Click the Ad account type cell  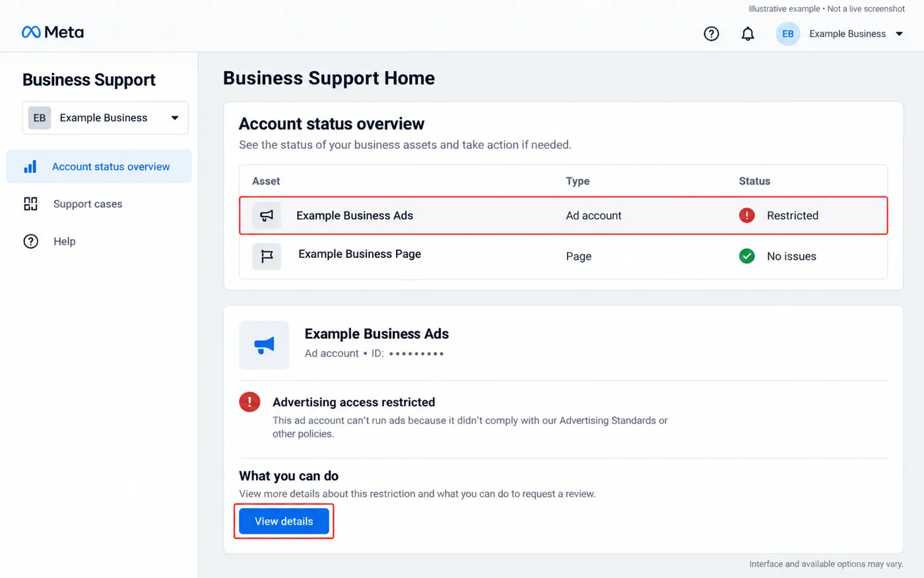[x=593, y=216]
